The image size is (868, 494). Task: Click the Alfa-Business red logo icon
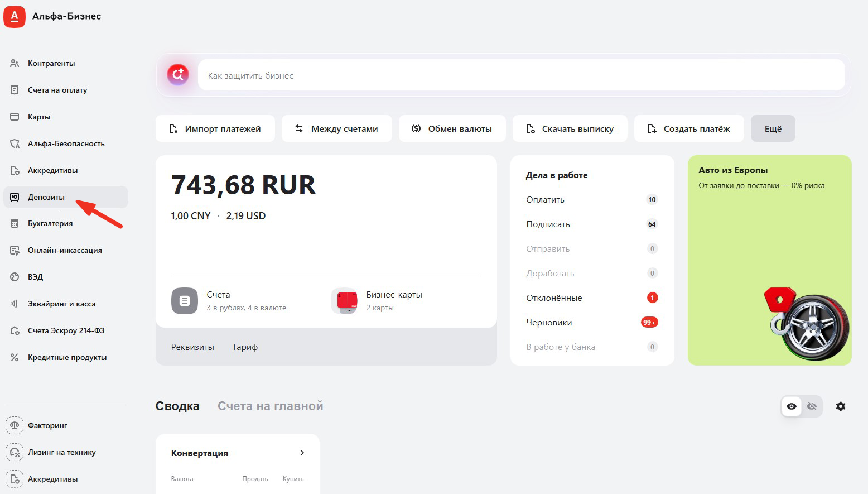tap(15, 16)
